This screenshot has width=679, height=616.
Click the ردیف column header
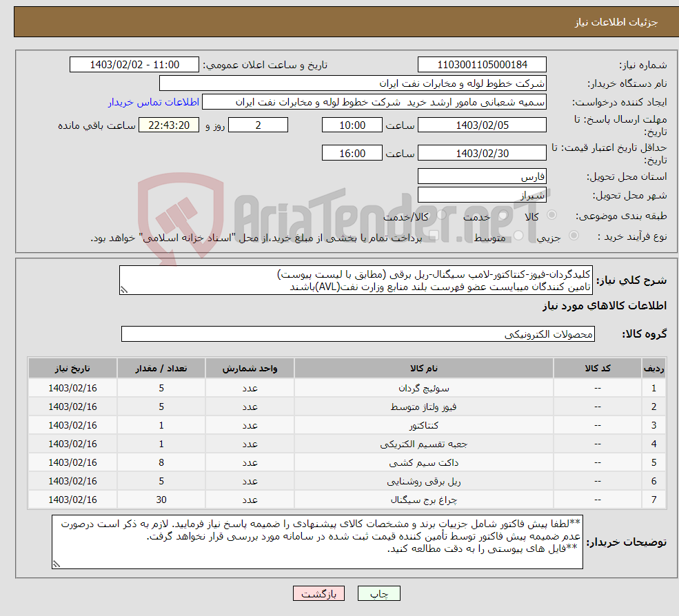(653, 368)
